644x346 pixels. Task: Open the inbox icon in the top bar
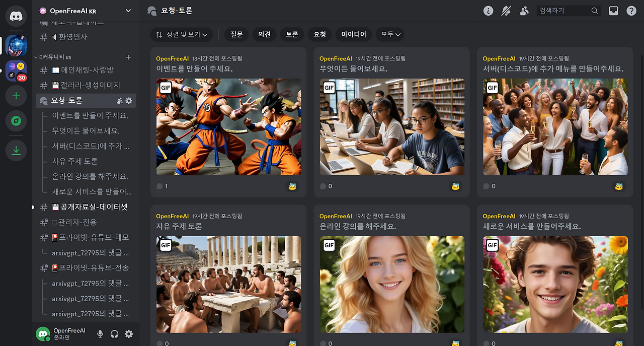pyautogui.click(x=613, y=10)
